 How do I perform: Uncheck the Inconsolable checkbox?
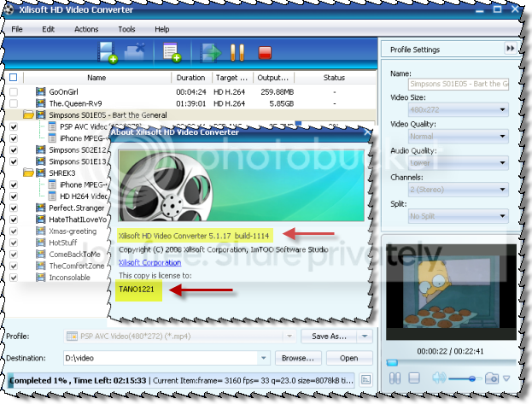point(14,278)
